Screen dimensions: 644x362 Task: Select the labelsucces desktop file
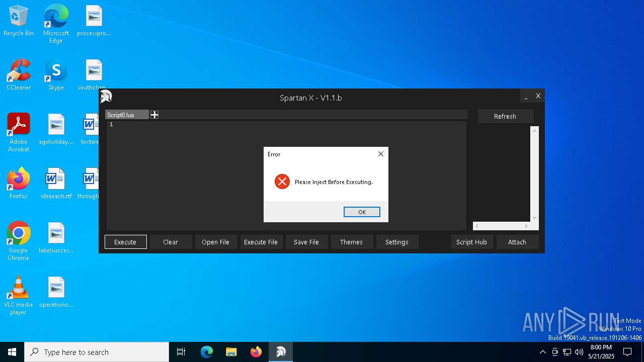point(56,238)
